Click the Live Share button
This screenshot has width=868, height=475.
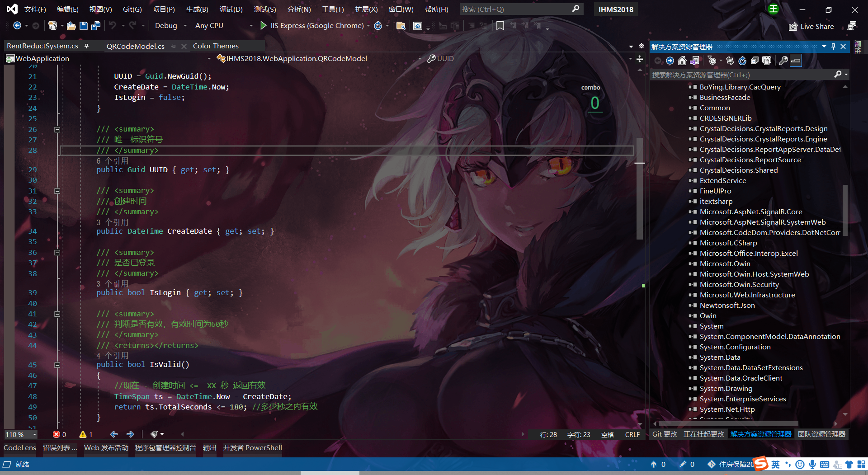(812, 27)
